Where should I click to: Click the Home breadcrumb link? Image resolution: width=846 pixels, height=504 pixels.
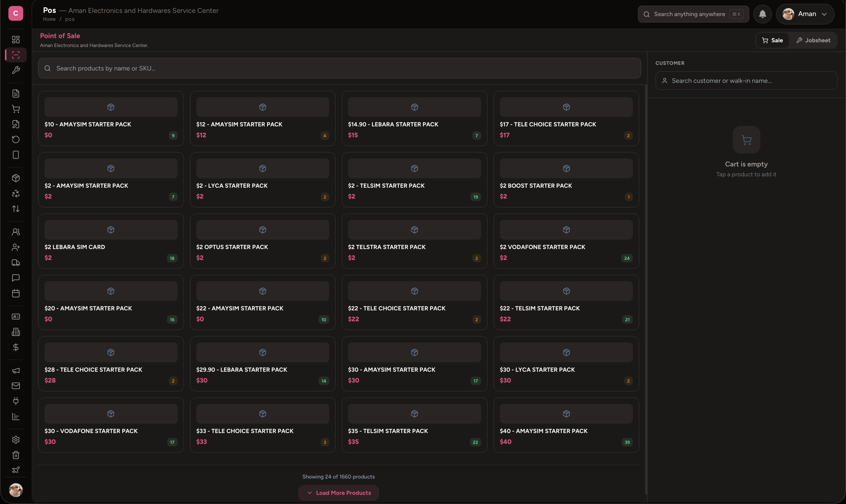(49, 19)
